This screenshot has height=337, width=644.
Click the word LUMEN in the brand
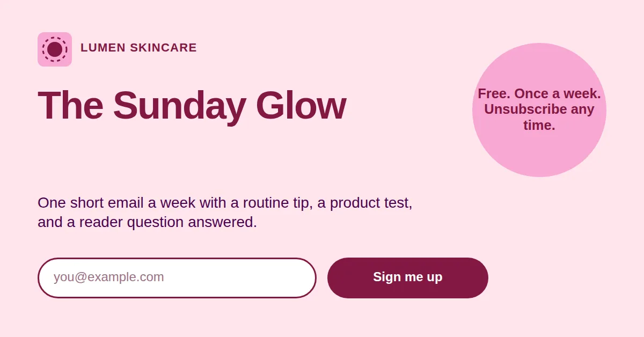103,48
